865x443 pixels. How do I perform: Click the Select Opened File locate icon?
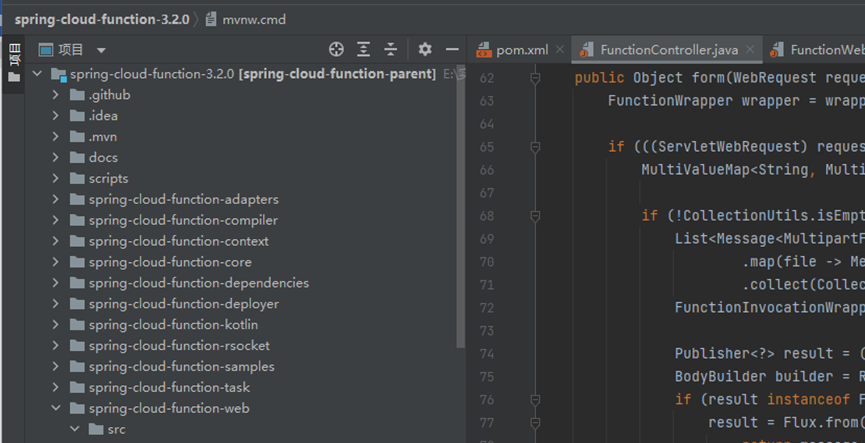(336, 49)
